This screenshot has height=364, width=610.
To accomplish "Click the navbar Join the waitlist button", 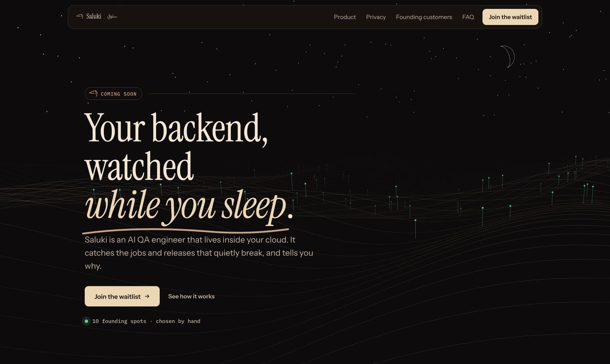I will tap(510, 17).
